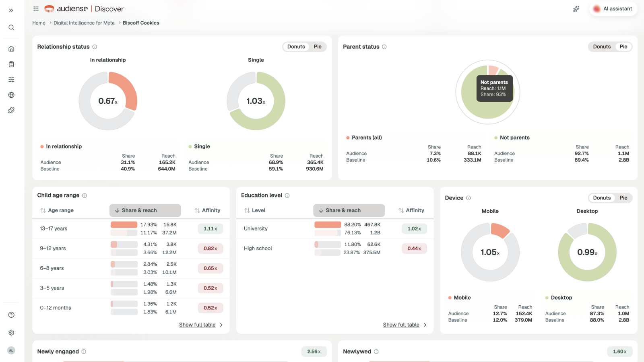Viewport: 644px width, 362px height.
Task: Select the High school education row
Action: (x=335, y=249)
